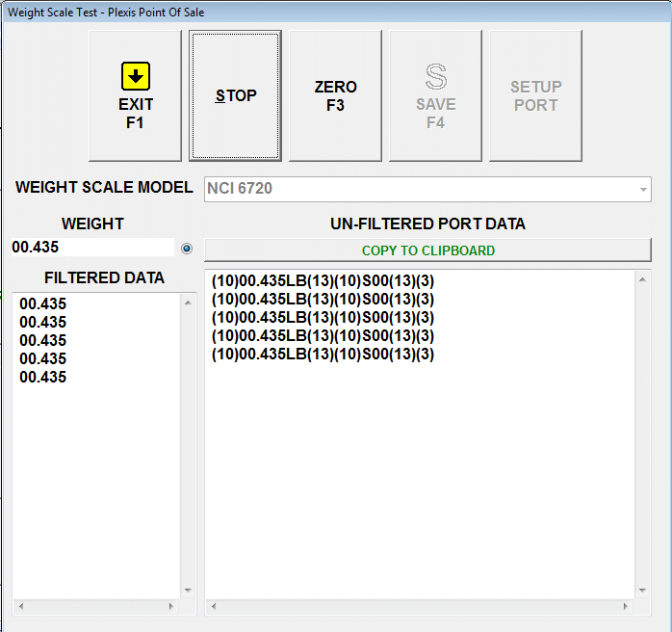The image size is (672, 632).
Task: Copy port data to clipboard
Action: (427, 250)
